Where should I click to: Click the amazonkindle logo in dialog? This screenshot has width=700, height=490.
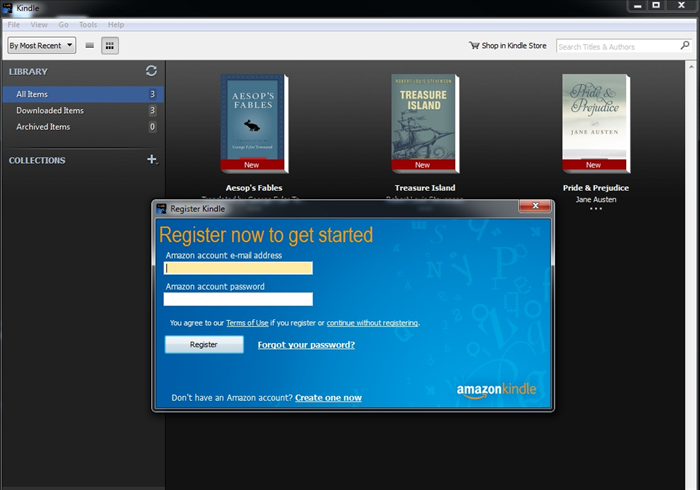[496, 390]
